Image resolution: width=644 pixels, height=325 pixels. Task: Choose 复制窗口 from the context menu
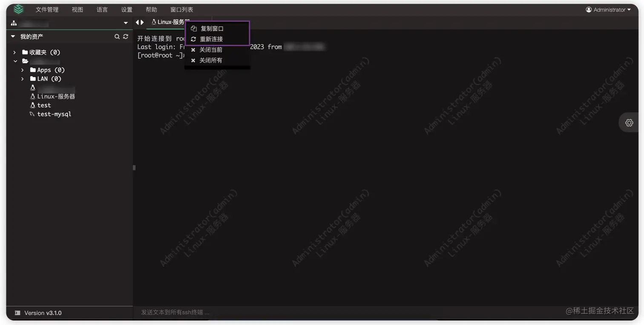click(x=217, y=29)
